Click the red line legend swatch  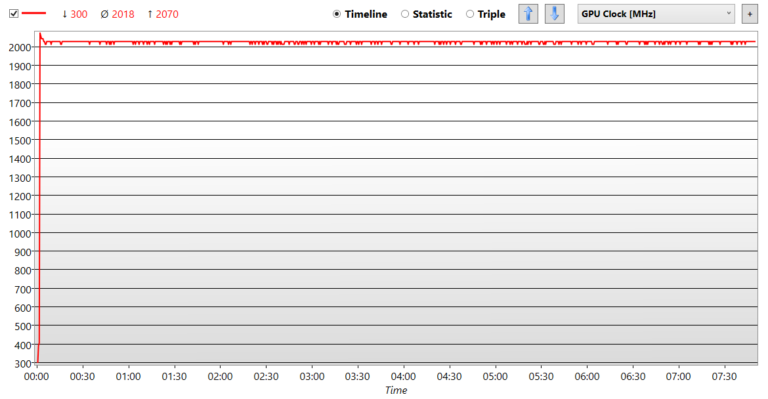point(34,14)
